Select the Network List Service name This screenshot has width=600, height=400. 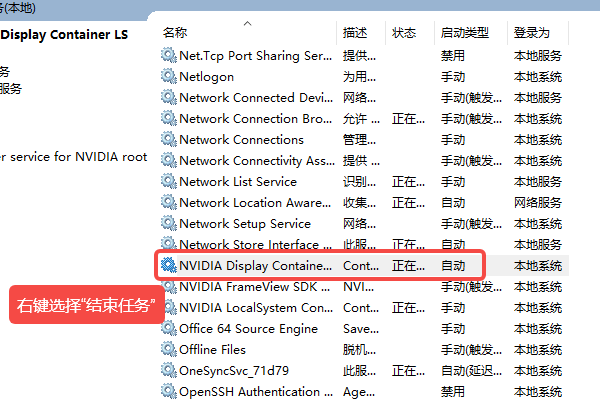[238, 182]
